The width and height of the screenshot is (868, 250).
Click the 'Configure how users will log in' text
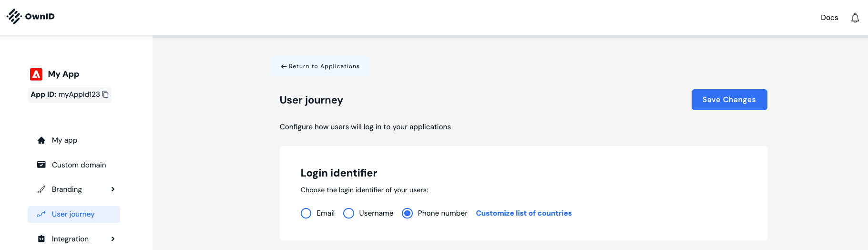365,127
